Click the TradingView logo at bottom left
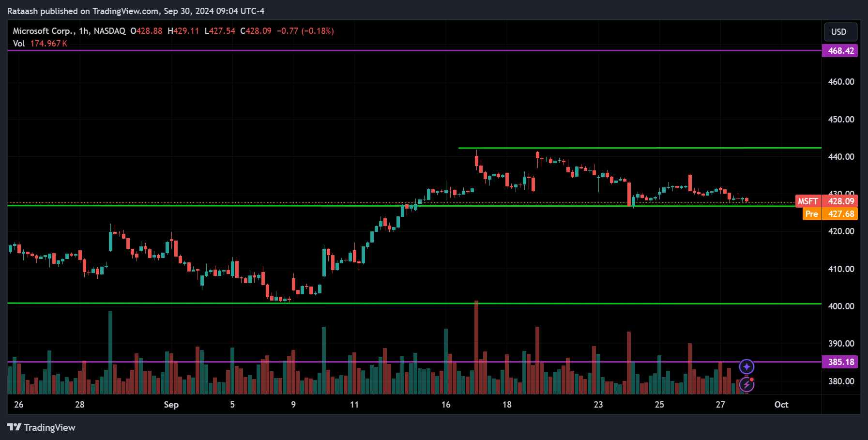This screenshot has height=440, width=868. point(41,427)
